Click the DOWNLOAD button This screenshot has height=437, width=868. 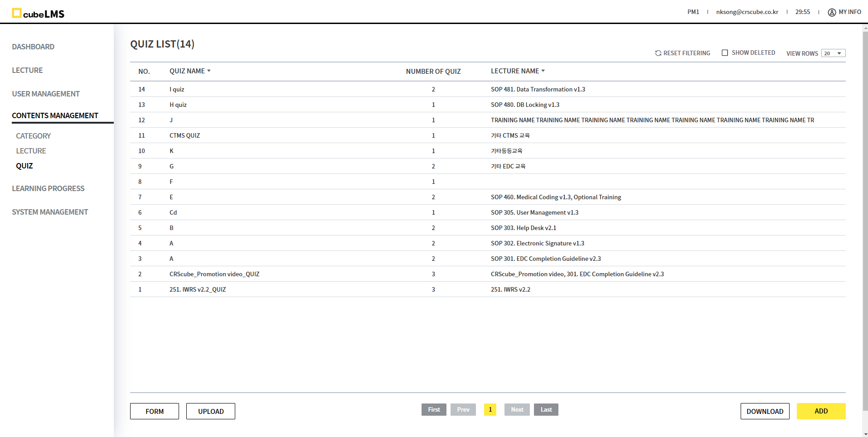765,411
